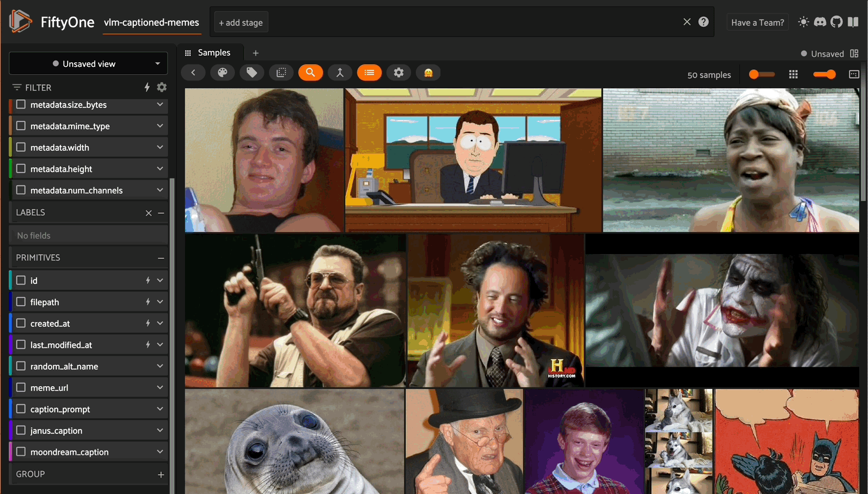Click the lightning icon on id row
Viewport: 868px width, 494px height.
(x=147, y=280)
